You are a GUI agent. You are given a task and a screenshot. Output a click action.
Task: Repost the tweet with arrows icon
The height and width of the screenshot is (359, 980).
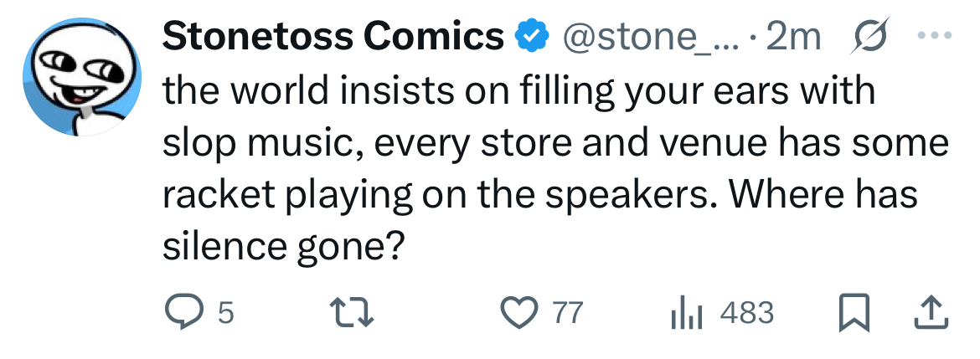point(351,313)
